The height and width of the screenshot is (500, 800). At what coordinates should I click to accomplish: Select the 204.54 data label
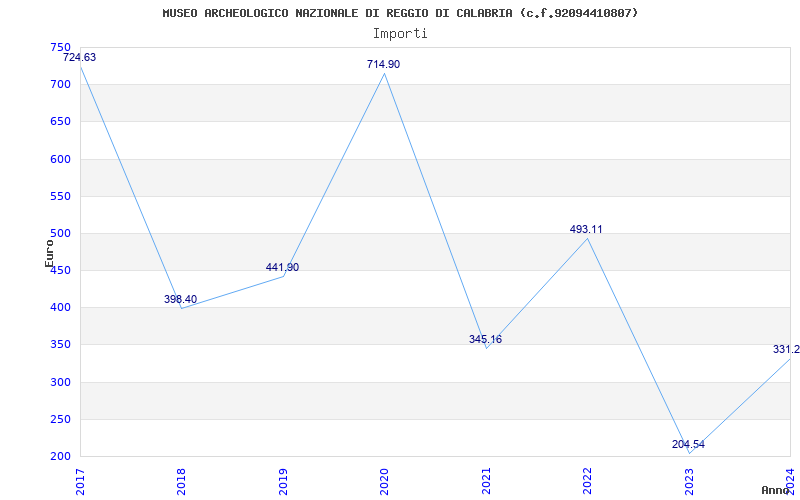[x=688, y=444]
